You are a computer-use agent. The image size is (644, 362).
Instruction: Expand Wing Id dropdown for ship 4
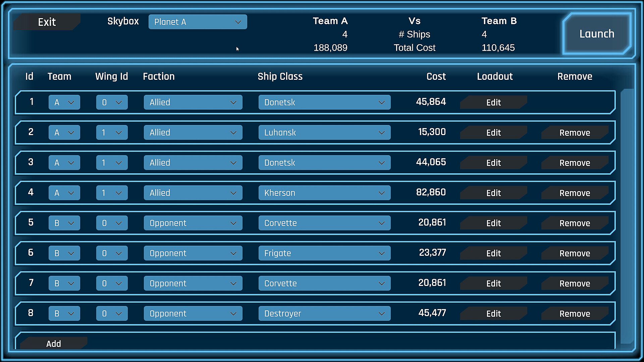click(x=112, y=193)
